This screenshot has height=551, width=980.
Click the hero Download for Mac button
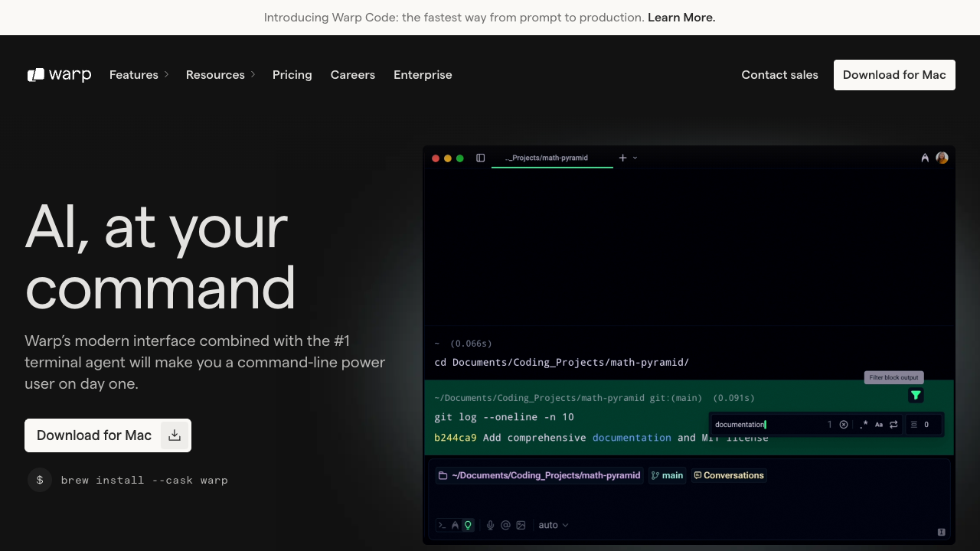point(107,435)
